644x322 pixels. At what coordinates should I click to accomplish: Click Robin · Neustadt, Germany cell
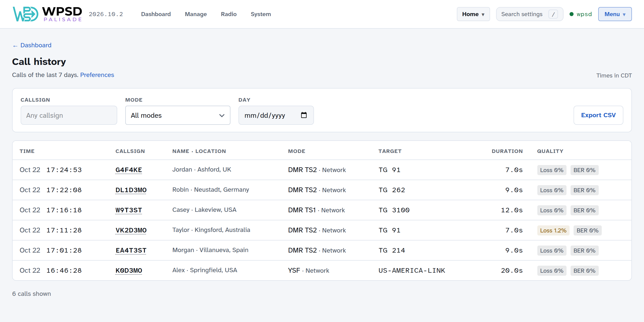[x=211, y=190]
